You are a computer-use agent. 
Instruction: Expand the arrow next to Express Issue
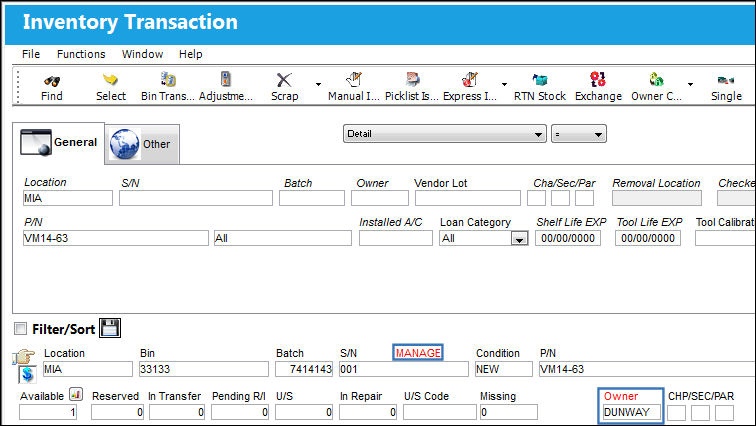coord(504,84)
